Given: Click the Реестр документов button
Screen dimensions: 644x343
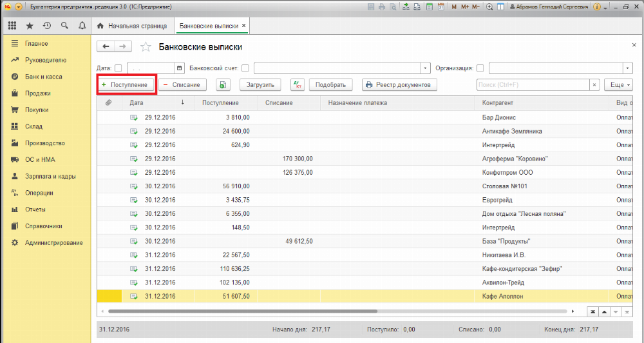Looking at the screenshot, I should 400,84.
